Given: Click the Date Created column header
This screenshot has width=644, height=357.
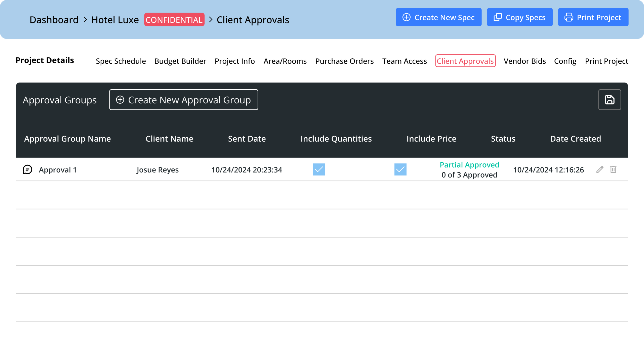Looking at the screenshot, I should [575, 139].
